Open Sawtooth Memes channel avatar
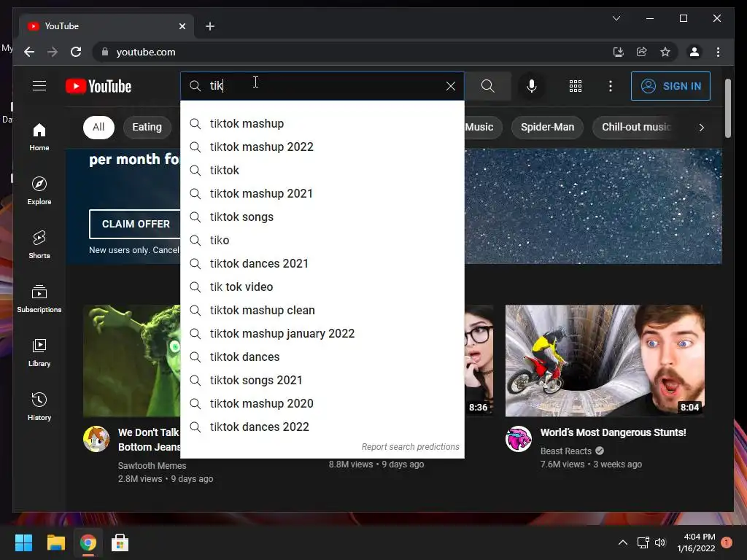Viewport: 747px width, 560px height. (x=96, y=438)
